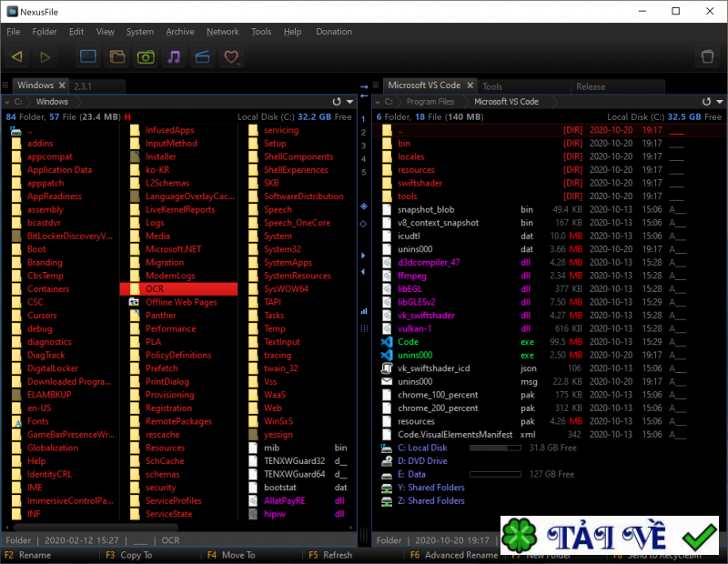Open favorites via the heart icon
Viewport: 728px width, 564px height.
(231, 55)
